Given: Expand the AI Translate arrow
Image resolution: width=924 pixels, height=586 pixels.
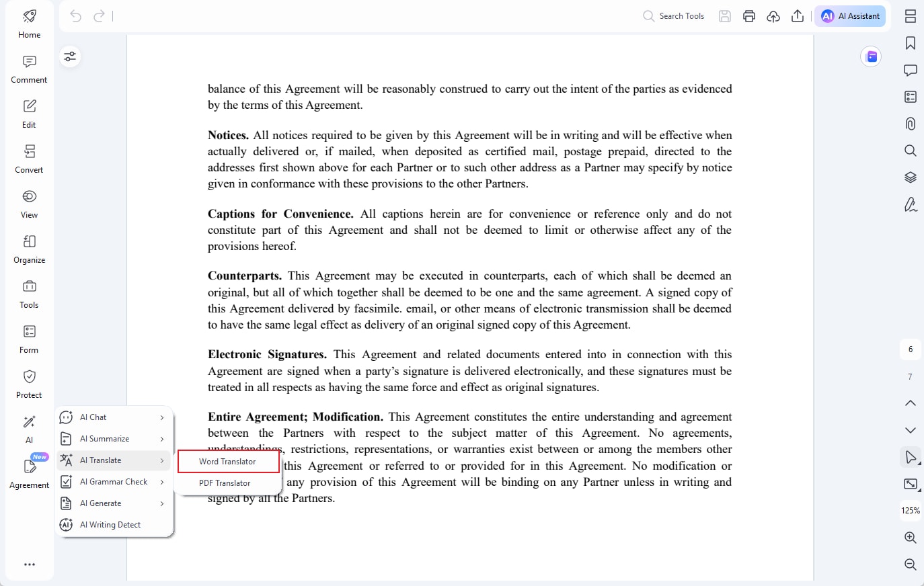Looking at the screenshot, I should click(162, 460).
